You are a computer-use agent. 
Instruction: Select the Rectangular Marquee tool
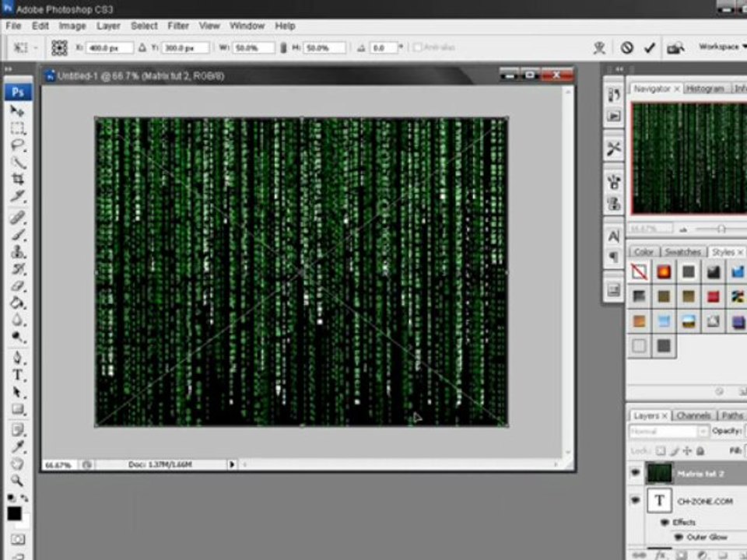coord(18,128)
